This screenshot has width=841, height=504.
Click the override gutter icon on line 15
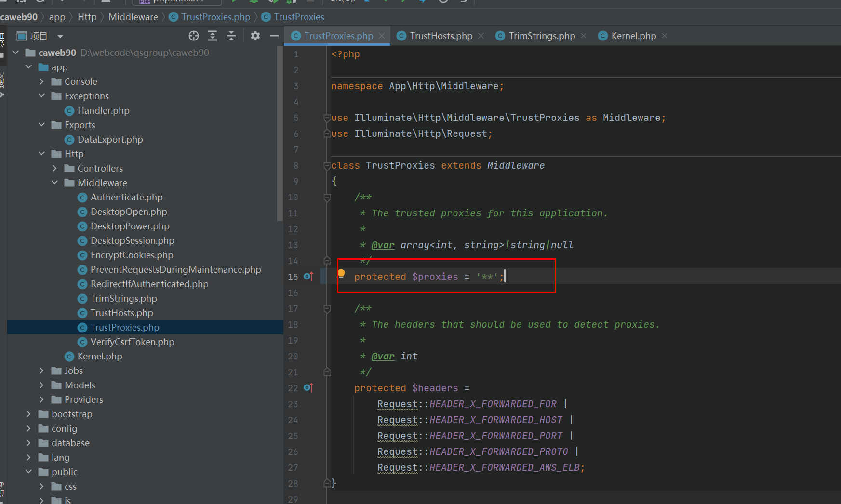coord(308,277)
